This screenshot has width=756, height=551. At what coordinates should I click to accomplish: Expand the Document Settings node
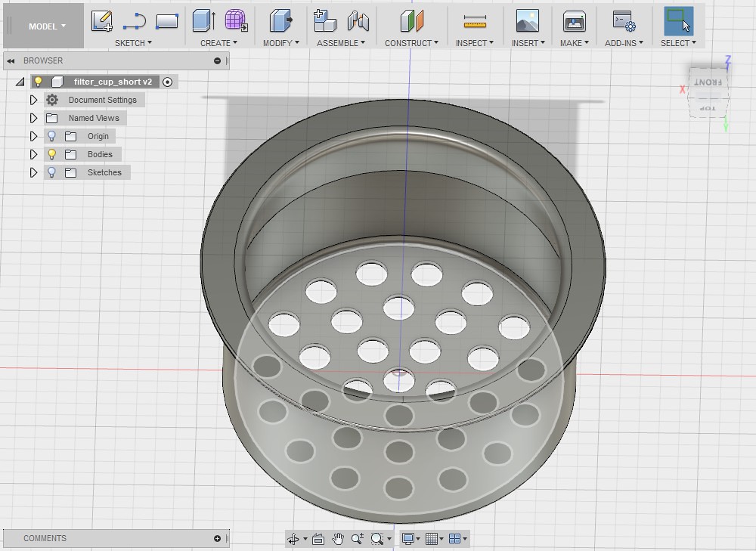pyautogui.click(x=33, y=100)
